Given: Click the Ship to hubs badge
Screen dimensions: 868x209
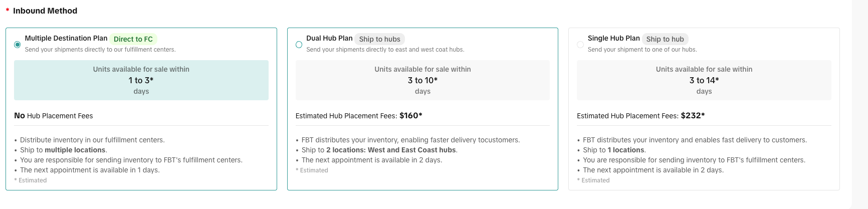Looking at the screenshot, I should point(379,39).
